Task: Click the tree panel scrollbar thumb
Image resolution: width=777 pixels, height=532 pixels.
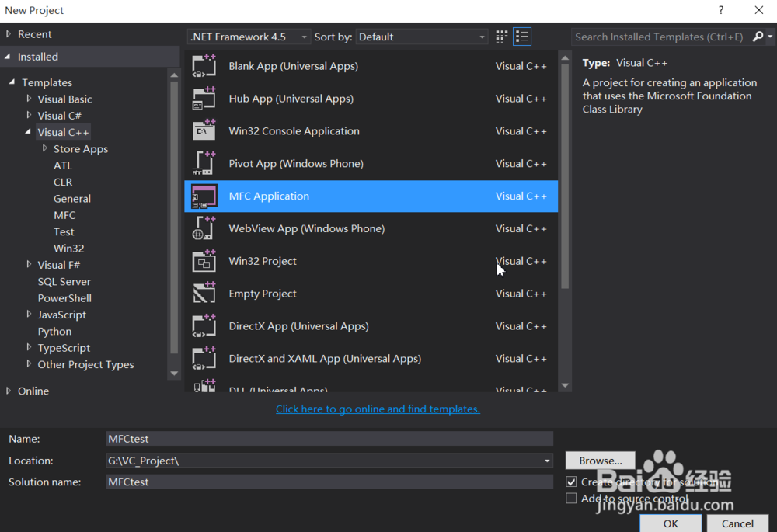Action: tap(174, 218)
